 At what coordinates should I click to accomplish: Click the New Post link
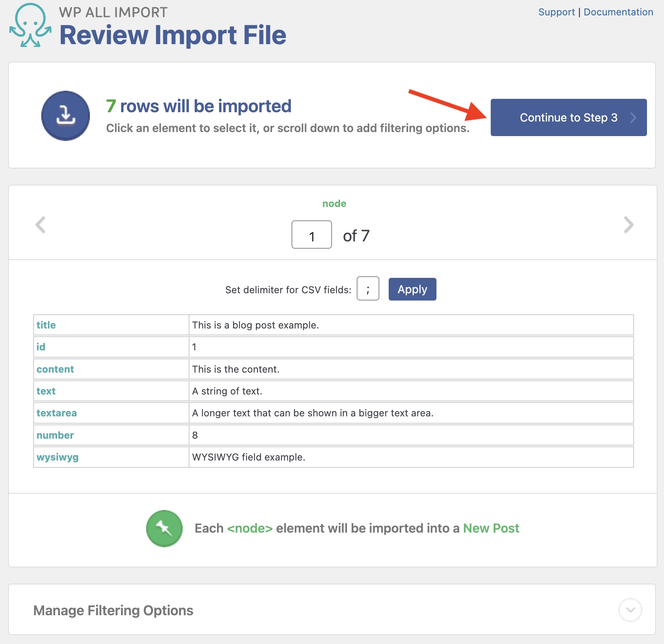point(491,528)
